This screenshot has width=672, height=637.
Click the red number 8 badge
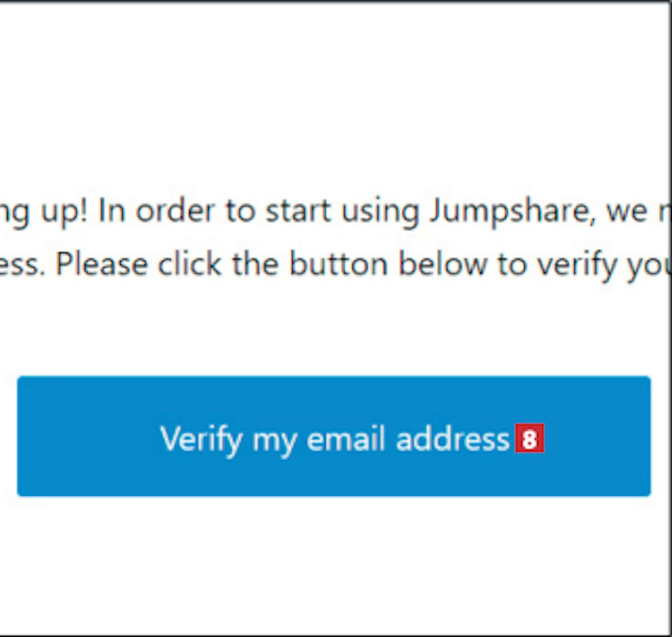click(529, 438)
